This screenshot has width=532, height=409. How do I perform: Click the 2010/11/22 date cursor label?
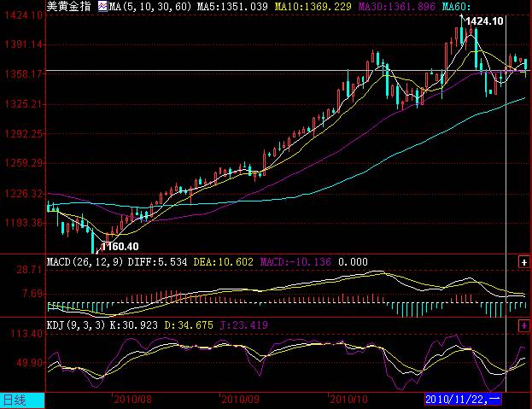[463, 399]
